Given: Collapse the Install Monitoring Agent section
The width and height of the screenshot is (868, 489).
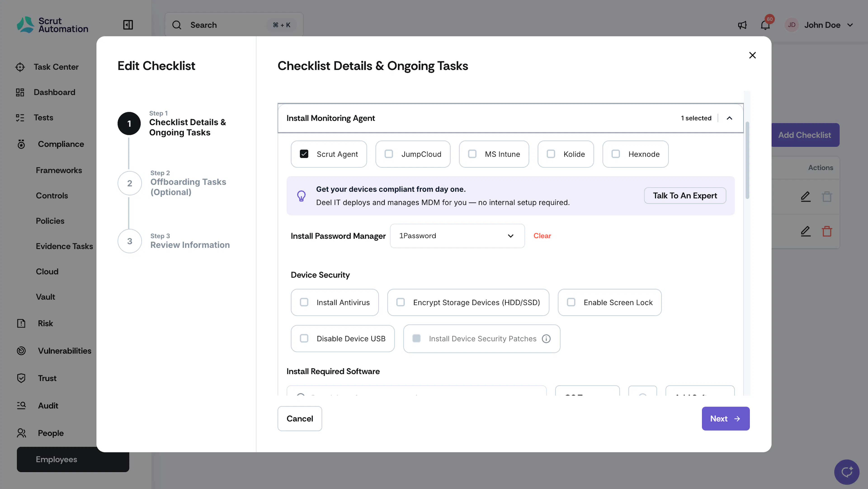Looking at the screenshot, I should (729, 118).
